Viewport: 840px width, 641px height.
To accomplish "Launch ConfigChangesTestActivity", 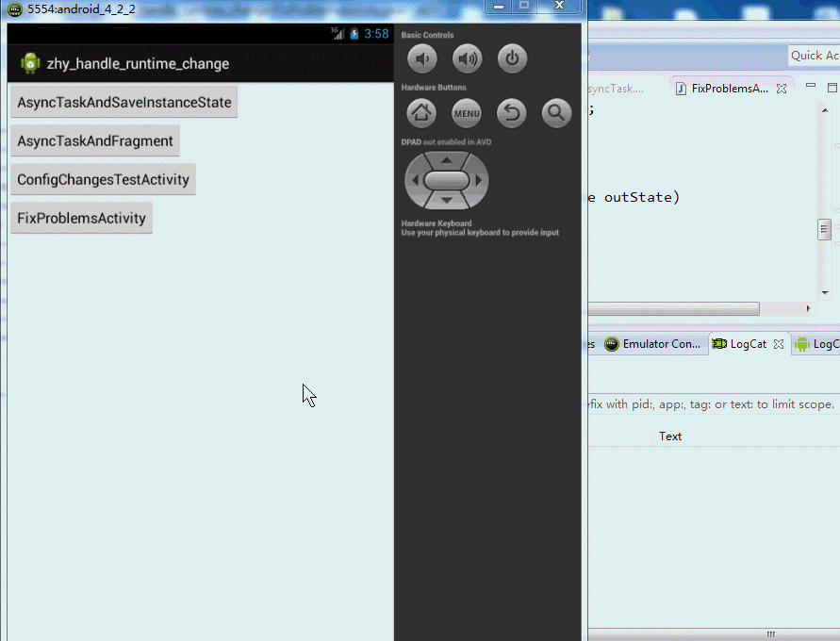I will pyautogui.click(x=103, y=179).
